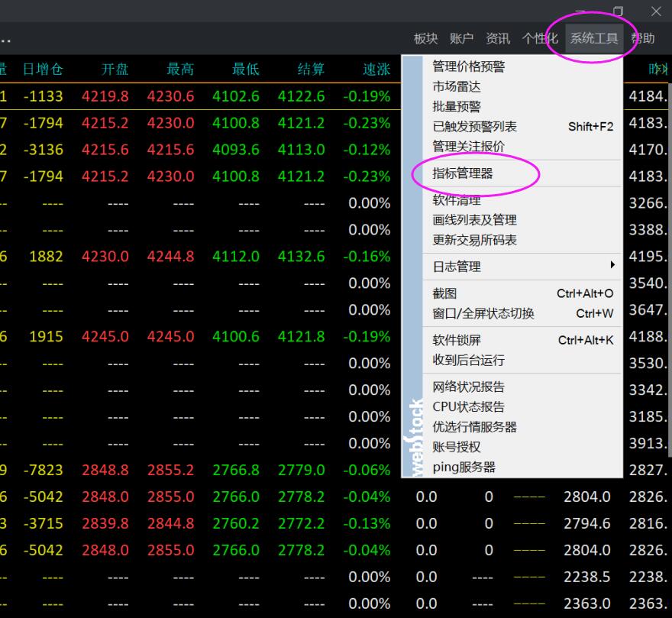Click the 开盘 value 2839.8
This screenshot has width=672, height=618.
(105, 523)
